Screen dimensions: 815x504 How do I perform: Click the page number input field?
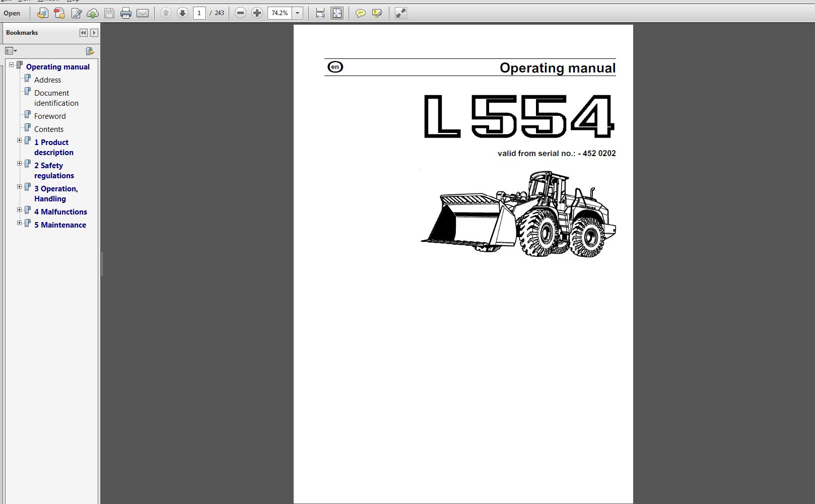coord(199,13)
